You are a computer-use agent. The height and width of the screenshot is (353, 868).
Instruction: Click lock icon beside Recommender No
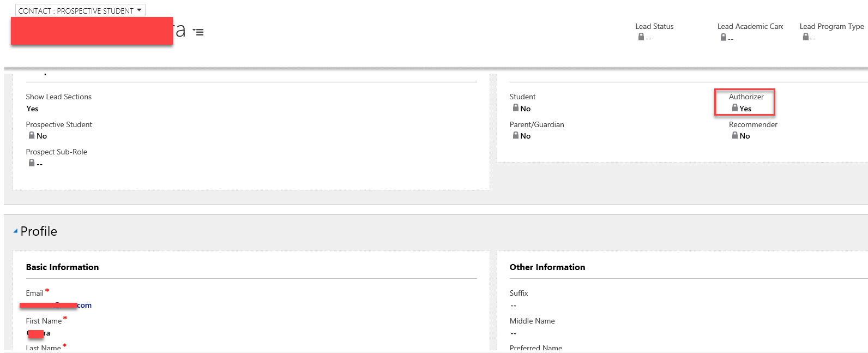pos(735,136)
